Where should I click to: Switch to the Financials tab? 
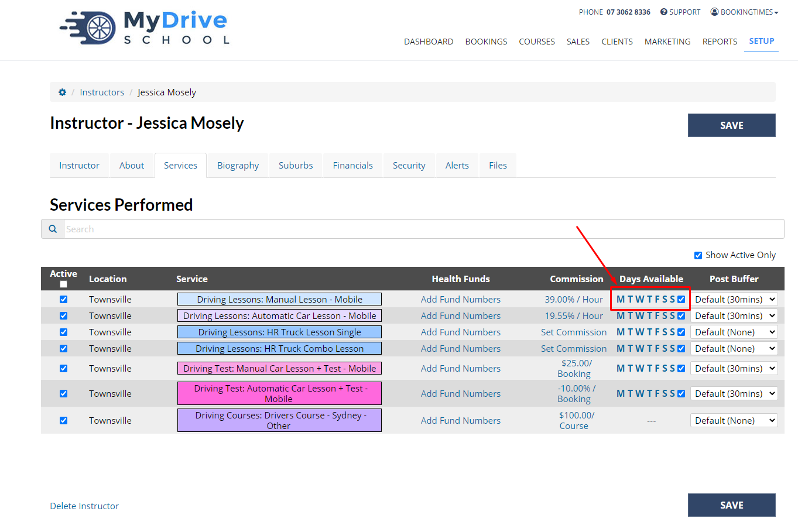[353, 166]
